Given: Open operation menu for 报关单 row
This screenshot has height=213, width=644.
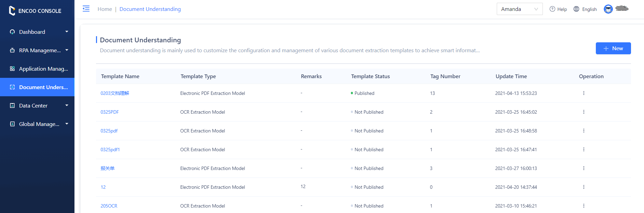Looking at the screenshot, I should [x=584, y=168].
